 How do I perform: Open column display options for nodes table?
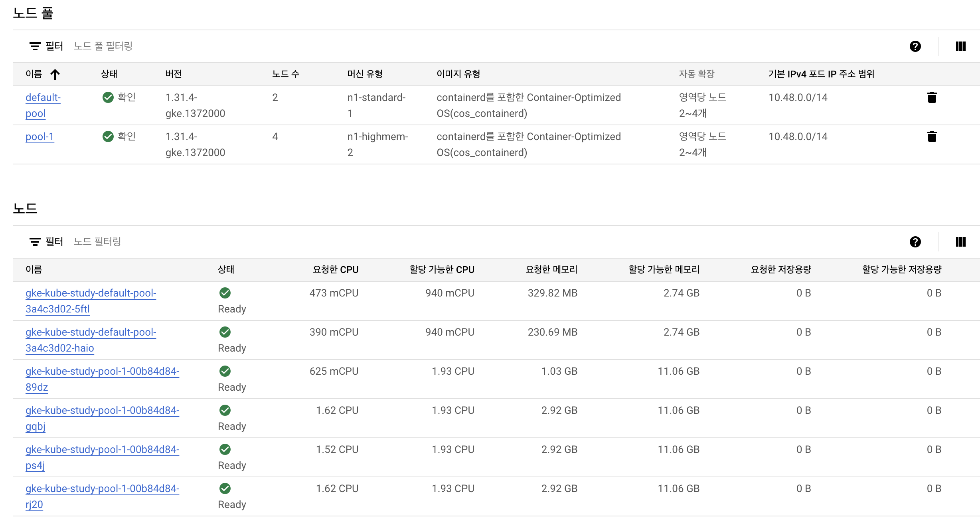point(960,242)
